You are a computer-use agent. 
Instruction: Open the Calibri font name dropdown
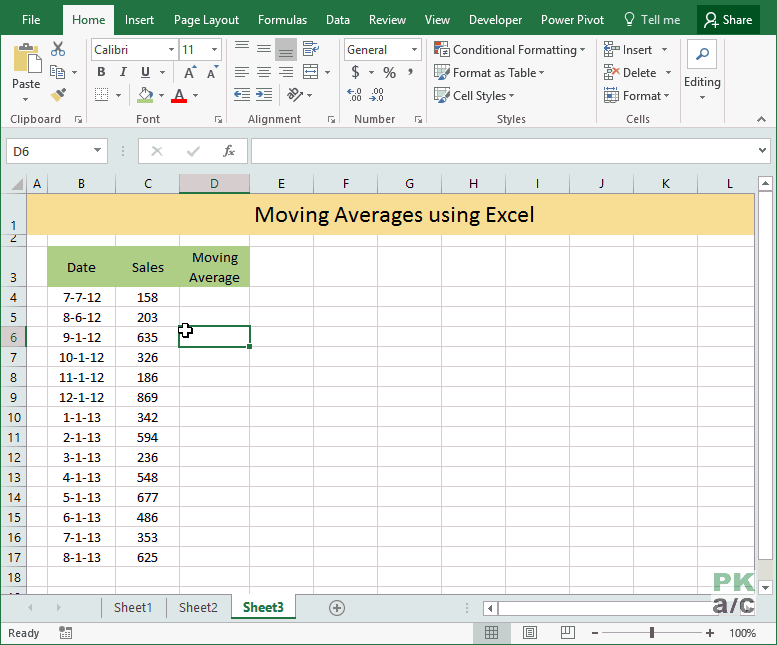point(171,50)
